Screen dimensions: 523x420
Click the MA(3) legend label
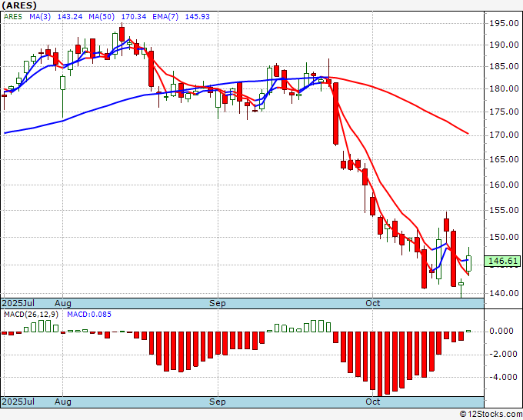(x=40, y=17)
